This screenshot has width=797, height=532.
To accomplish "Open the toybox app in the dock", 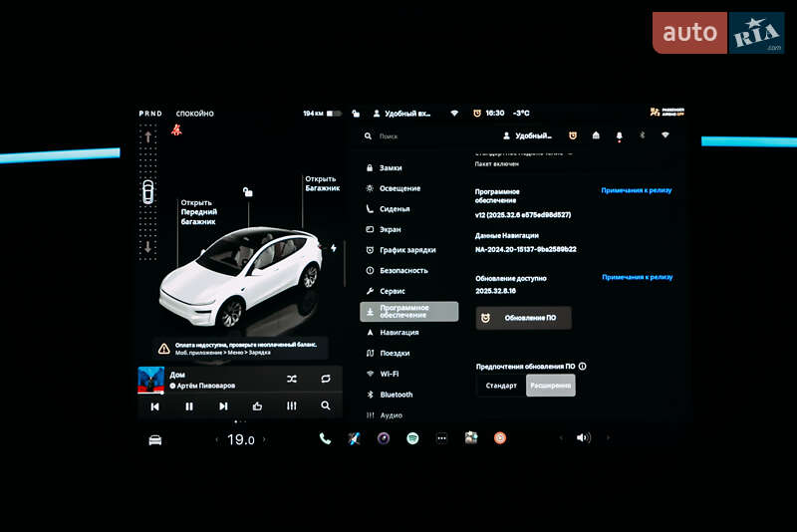I will (x=471, y=438).
